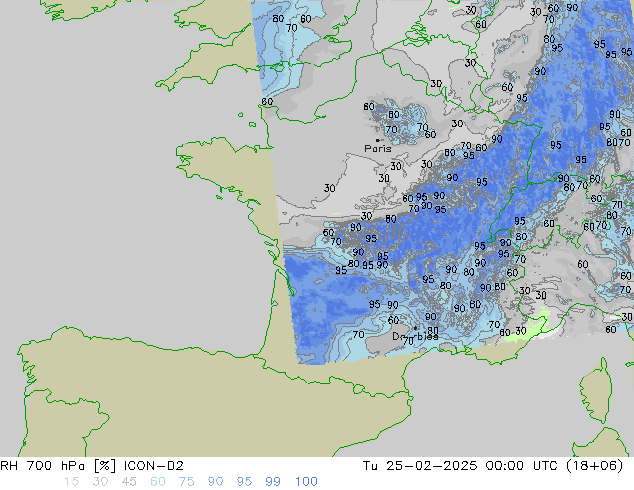Select the 15 value in the legend
634x490 pixels.
pyautogui.click(x=71, y=481)
